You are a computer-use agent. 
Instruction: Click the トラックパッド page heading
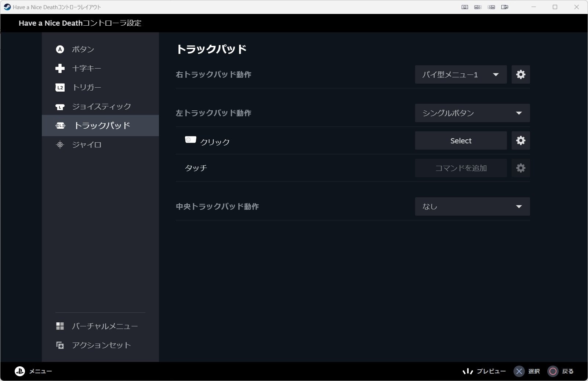pos(211,49)
